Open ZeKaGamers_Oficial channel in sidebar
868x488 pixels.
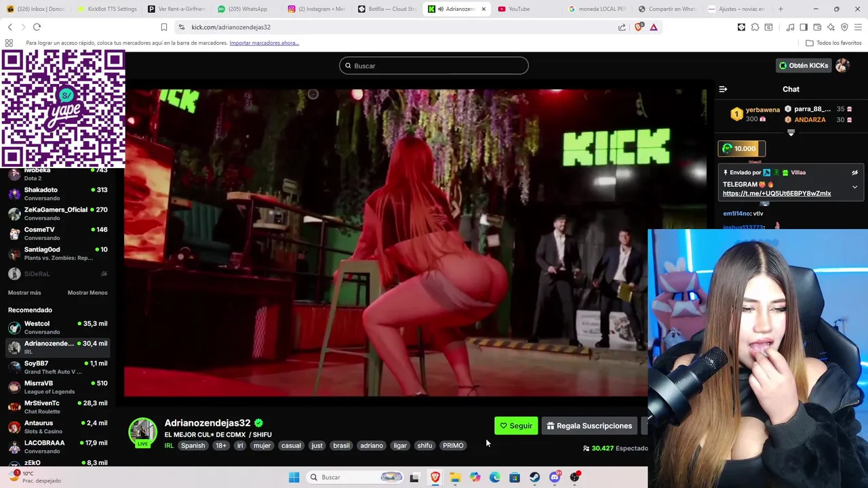click(x=58, y=213)
